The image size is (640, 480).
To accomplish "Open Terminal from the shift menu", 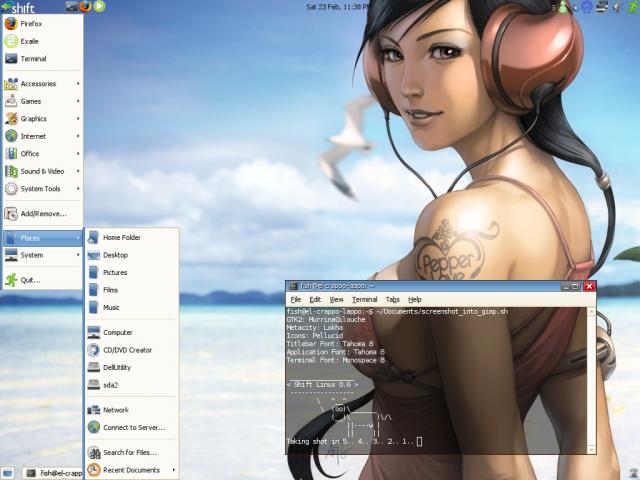I will tap(43, 59).
